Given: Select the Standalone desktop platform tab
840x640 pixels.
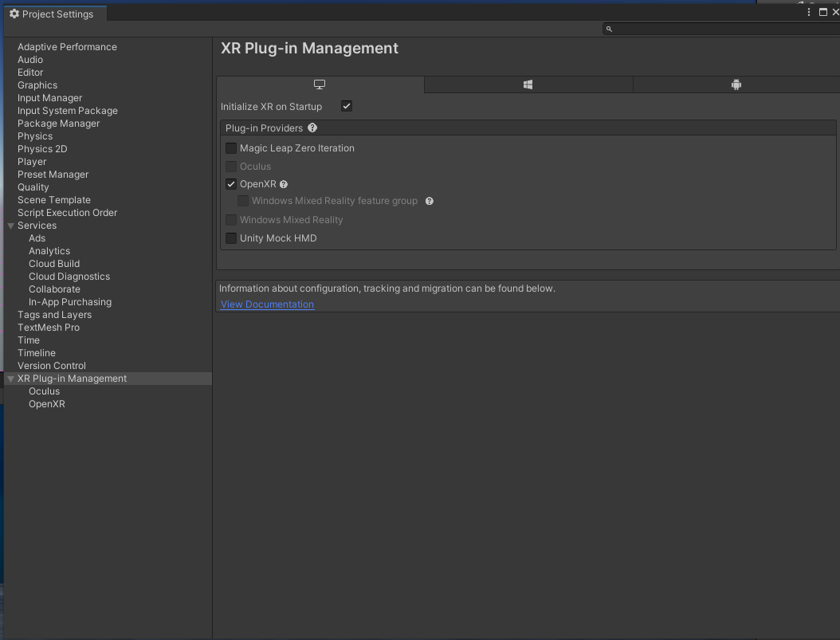Looking at the screenshot, I should 320,84.
